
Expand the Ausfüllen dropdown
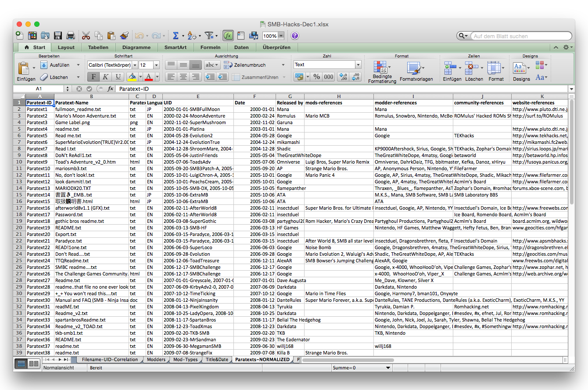pos(78,65)
